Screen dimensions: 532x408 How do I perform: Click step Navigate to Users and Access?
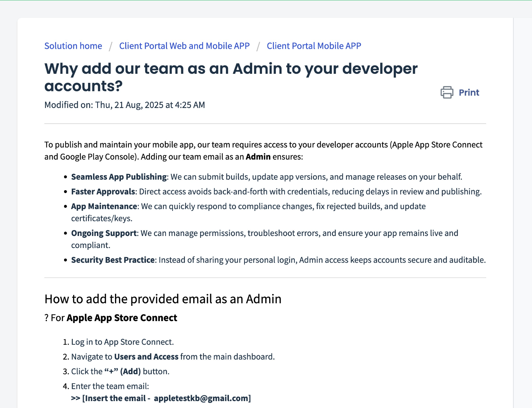[173, 357]
